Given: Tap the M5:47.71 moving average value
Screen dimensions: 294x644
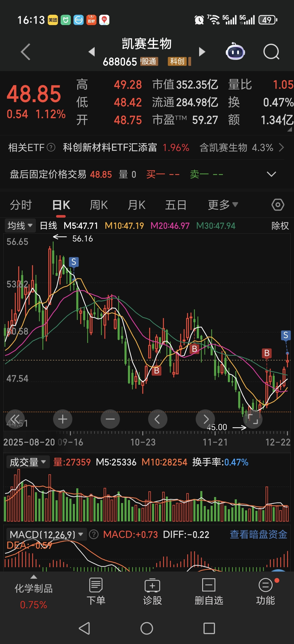Looking at the screenshot, I should (x=81, y=226).
